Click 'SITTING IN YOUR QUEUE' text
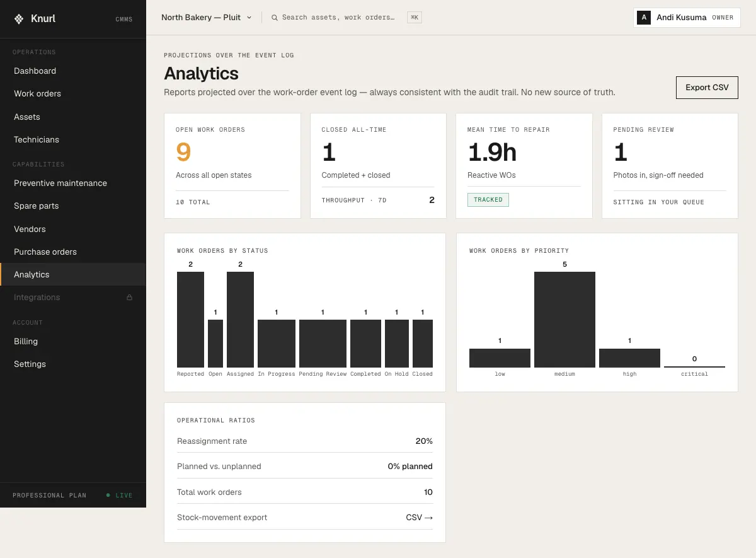The height and width of the screenshot is (558, 756). (658, 202)
